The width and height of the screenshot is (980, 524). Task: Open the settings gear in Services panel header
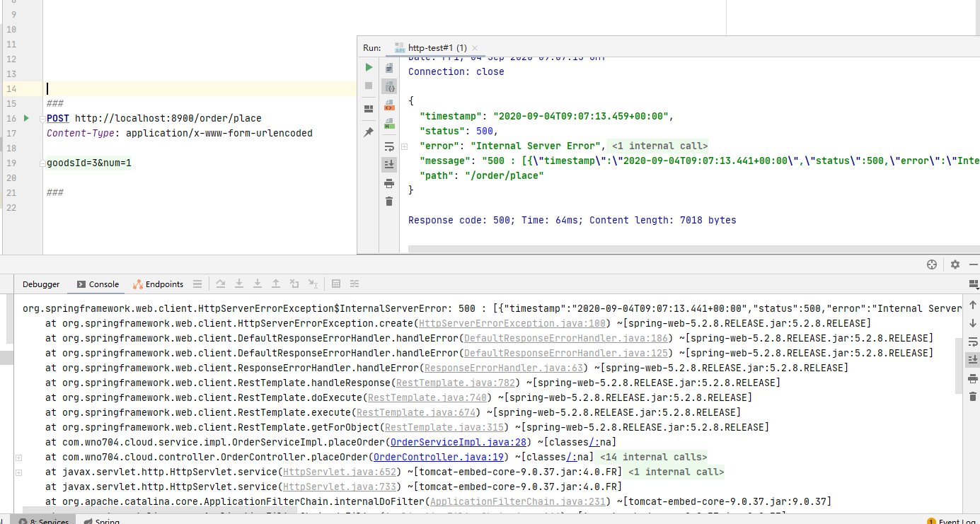coord(955,264)
